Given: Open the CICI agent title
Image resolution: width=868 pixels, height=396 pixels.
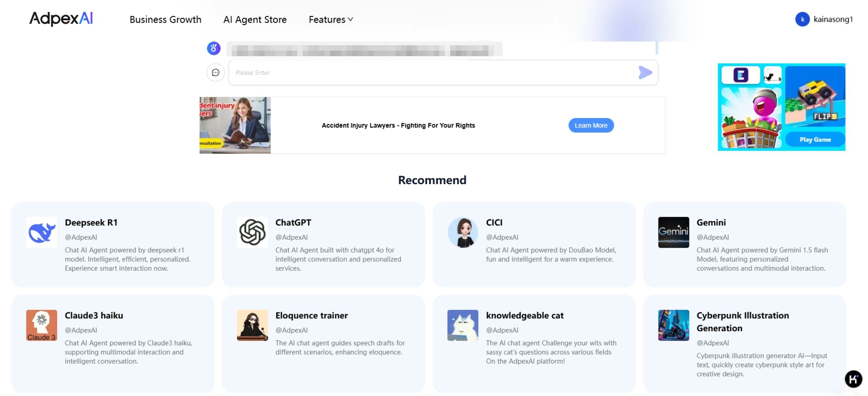Looking at the screenshot, I should (x=494, y=222).
